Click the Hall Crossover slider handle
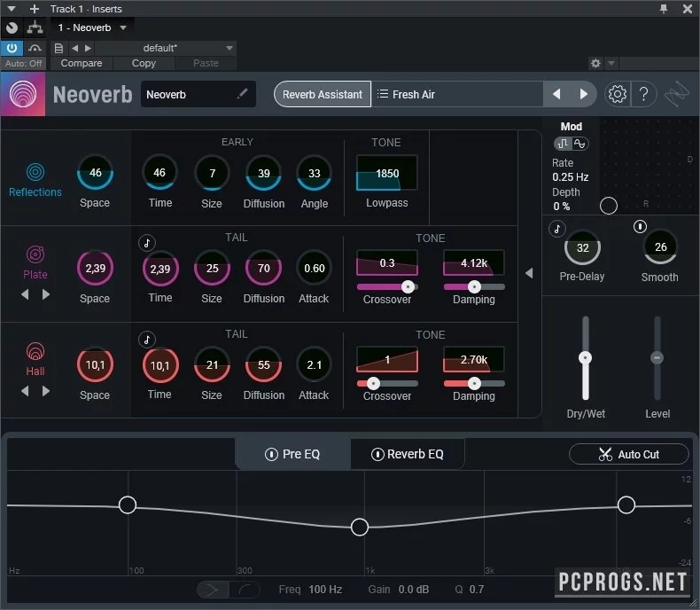The width and height of the screenshot is (700, 610). (373, 383)
